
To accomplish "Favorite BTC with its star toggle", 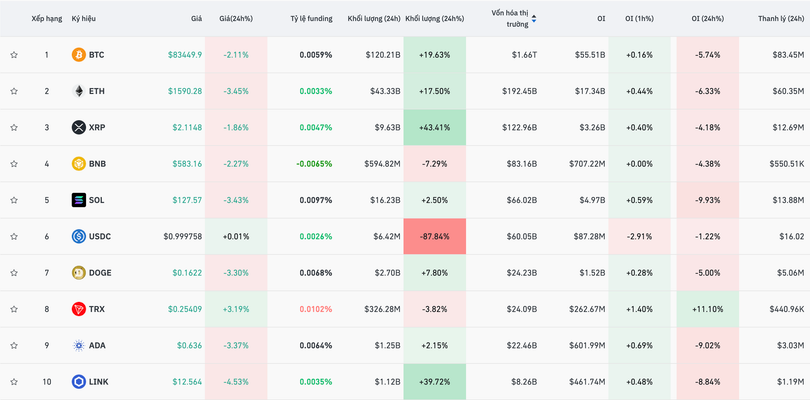I will pyautogui.click(x=14, y=55).
